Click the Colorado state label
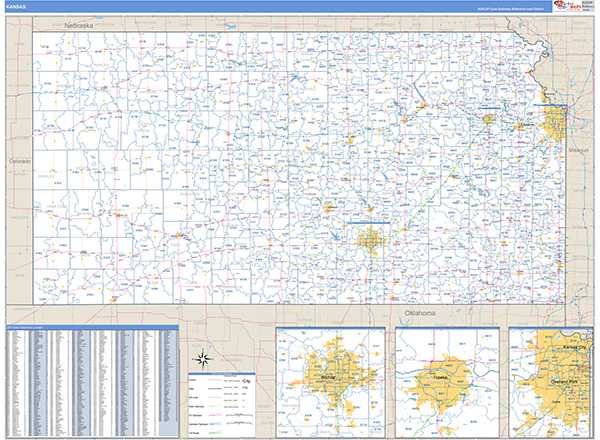The height and width of the screenshot is (440, 600). (20, 161)
